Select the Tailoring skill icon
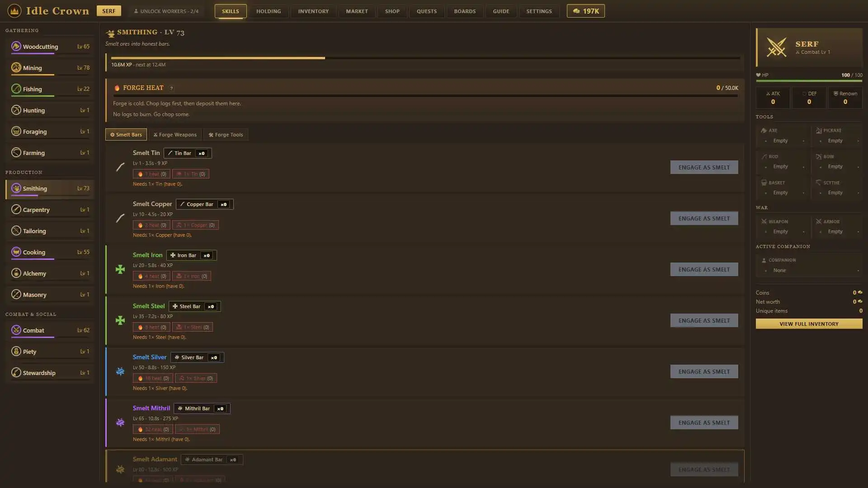The width and height of the screenshot is (868, 488). click(x=16, y=230)
